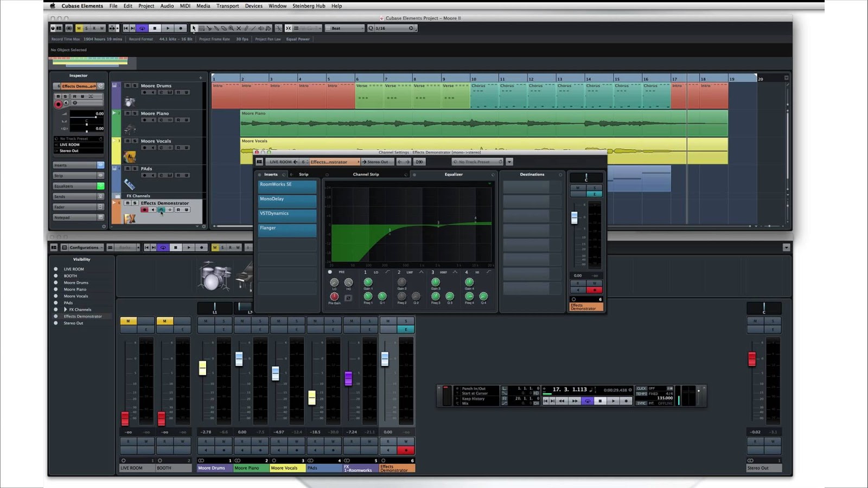Toggle Moore Drums visibility dot in Visibility list

coord(55,282)
